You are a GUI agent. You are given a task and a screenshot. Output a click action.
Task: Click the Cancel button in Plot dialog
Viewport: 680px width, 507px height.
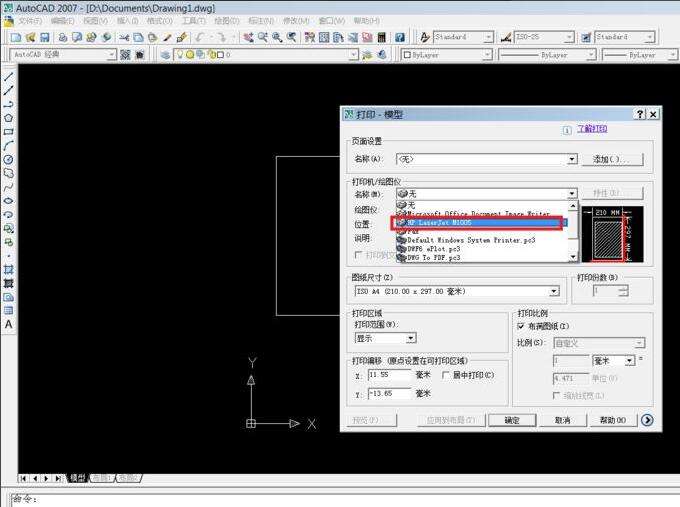coord(562,420)
